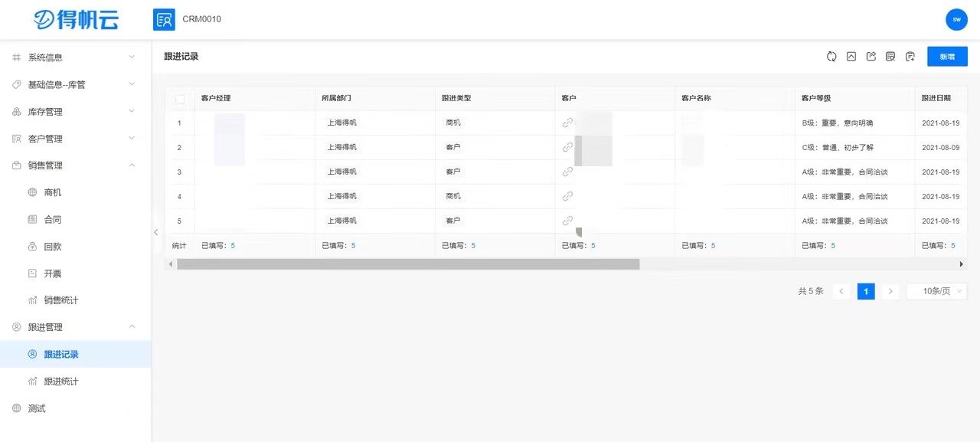Click the 得帆云 logo in top left
The image size is (980, 442).
(x=74, y=19)
